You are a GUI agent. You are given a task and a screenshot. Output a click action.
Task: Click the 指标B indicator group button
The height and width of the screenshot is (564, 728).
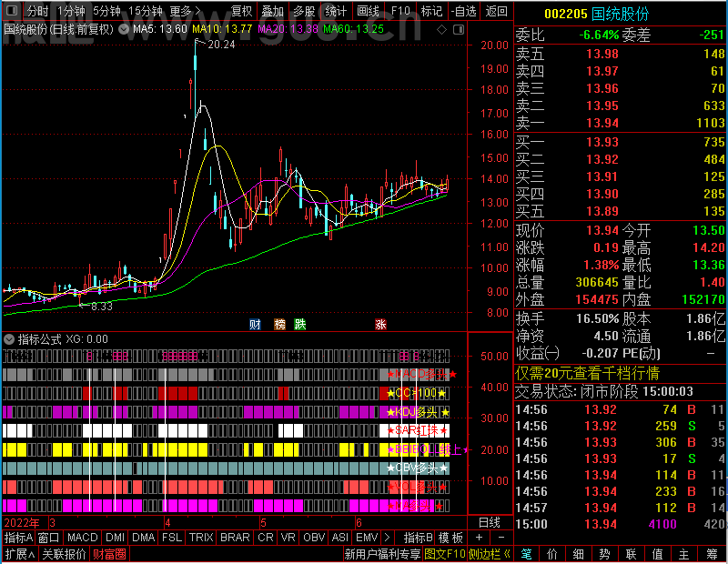[x=418, y=538]
